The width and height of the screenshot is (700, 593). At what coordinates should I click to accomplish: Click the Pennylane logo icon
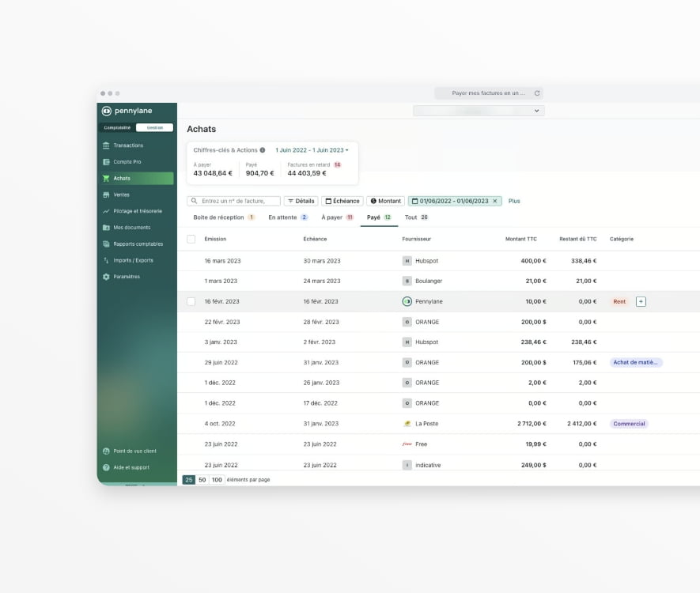point(106,111)
